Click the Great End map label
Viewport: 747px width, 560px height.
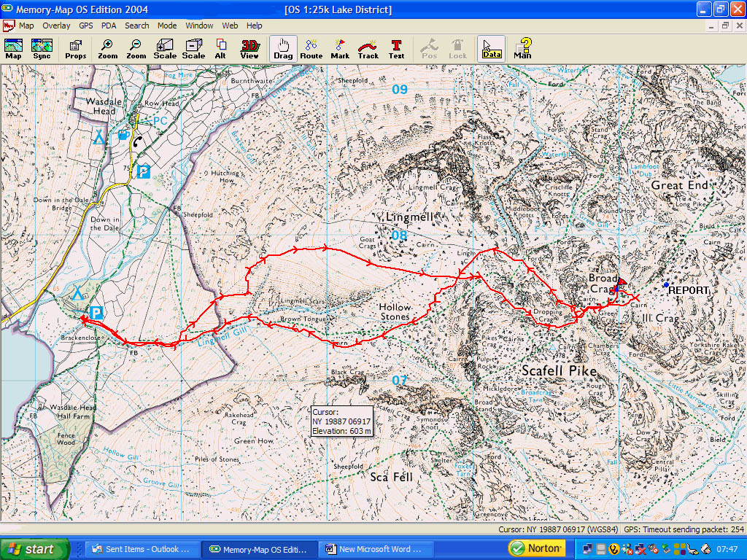679,184
